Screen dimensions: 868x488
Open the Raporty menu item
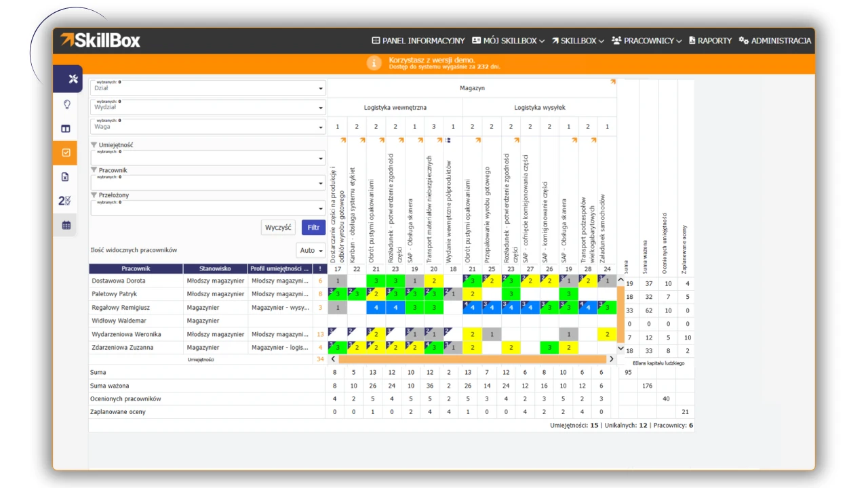click(710, 41)
